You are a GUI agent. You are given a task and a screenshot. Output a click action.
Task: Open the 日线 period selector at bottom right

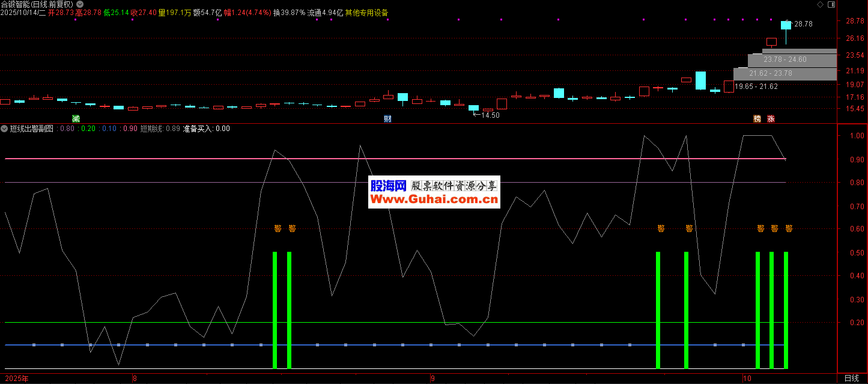coord(851,378)
